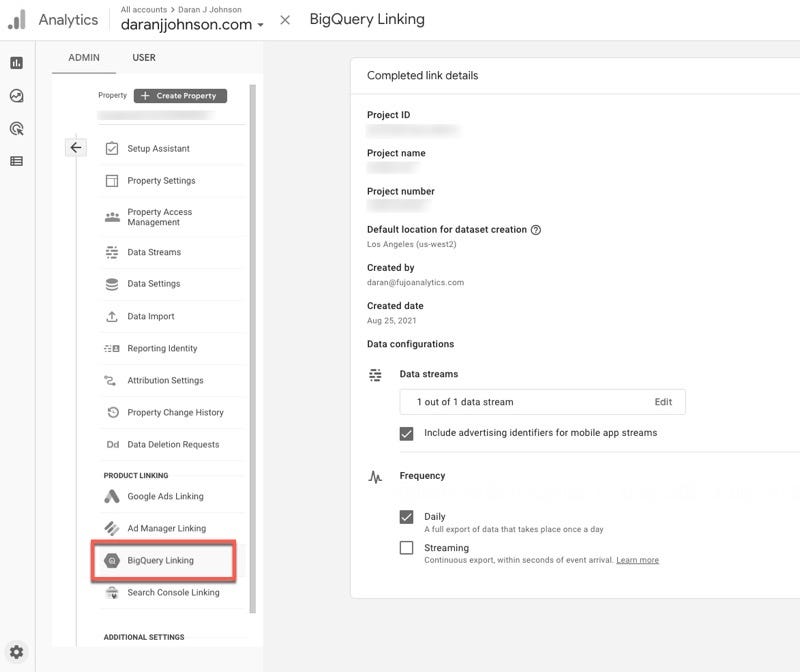Collapse the property menu with the back arrow
The width and height of the screenshot is (800, 672).
pyautogui.click(x=76, y=147)
